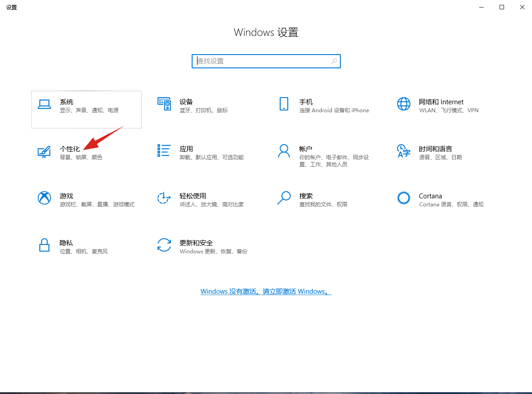
Task: Open 手机 settings by its title
Action: point(306,102)
